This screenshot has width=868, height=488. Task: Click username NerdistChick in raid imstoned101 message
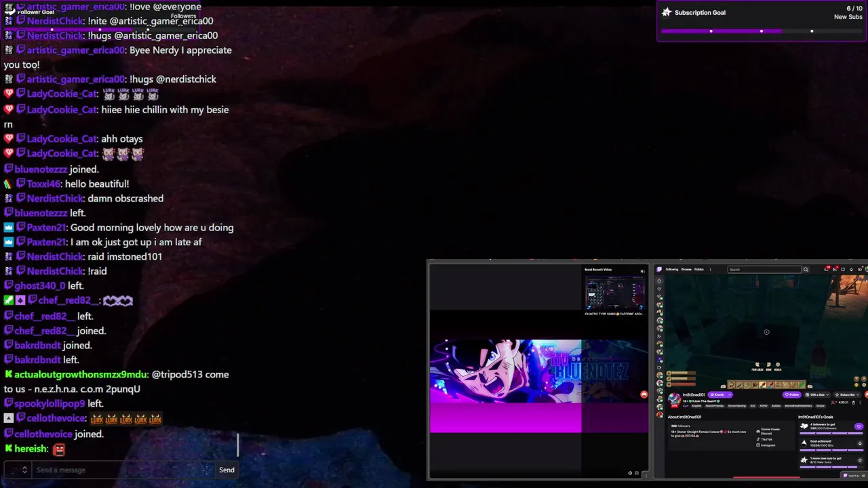coord(56,256)
